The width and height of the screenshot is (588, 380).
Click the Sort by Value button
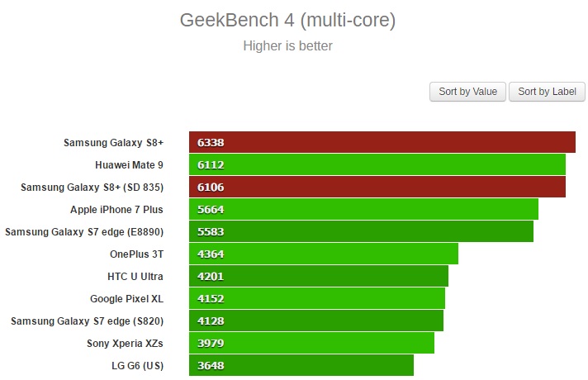[x=467, y=92]
